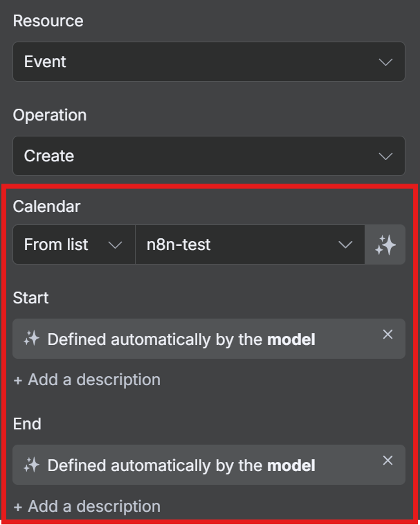Click the chevron next to n8n-test
420x525 pixels.
345,244
